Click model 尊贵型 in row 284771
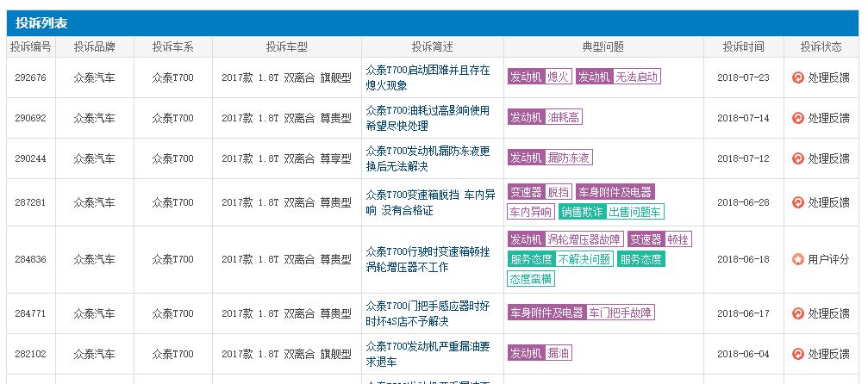Image resolution: width=868 pixels, height=384 pixels. 336,313
